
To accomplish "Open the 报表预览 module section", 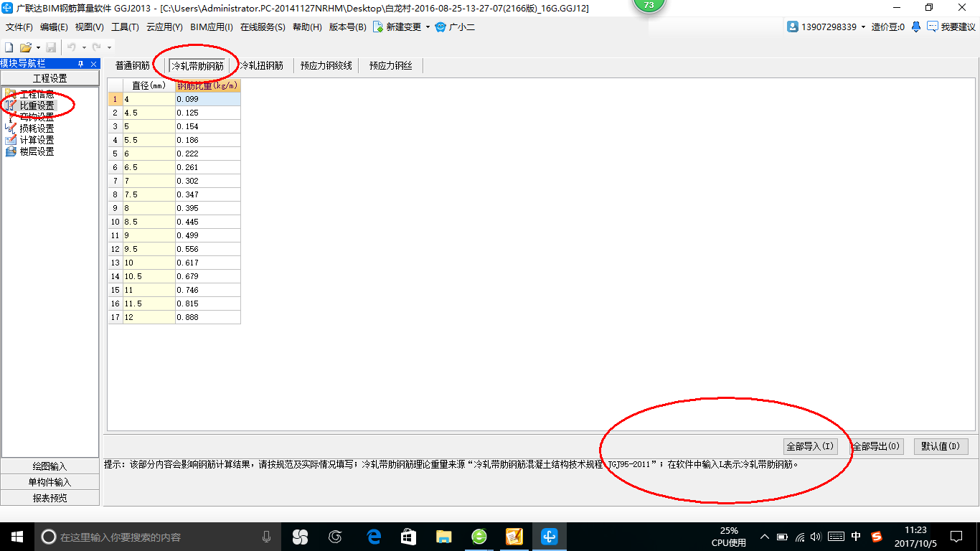I will coord(50,498).
